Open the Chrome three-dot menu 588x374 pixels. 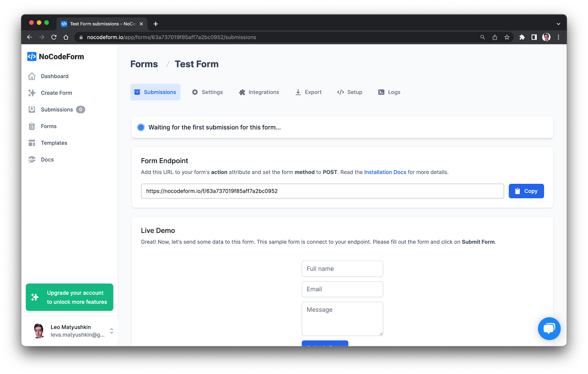tap(558, 37)
